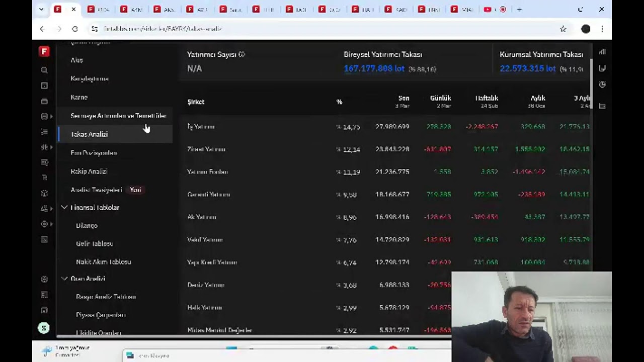Open Gelir Tablosu
The height and width of the screenshot is (362, 644).
pyautogui.click(x=94, y=244)
